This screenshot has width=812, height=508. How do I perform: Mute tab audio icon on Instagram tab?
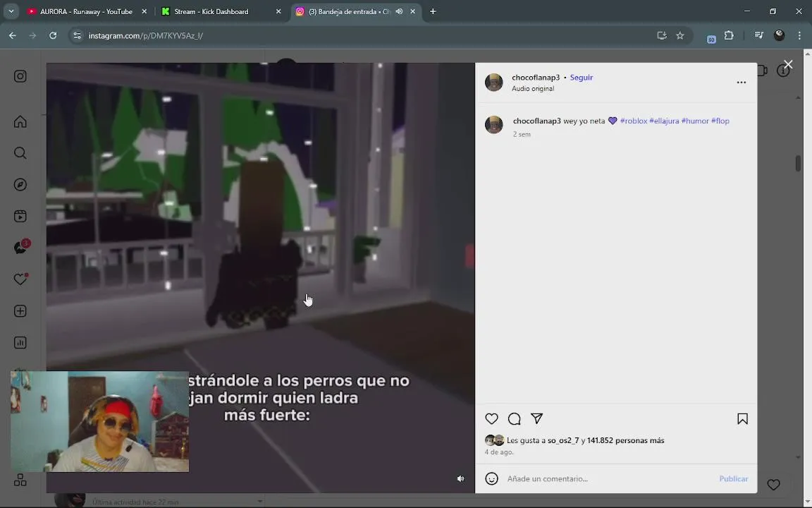[399, 11]
